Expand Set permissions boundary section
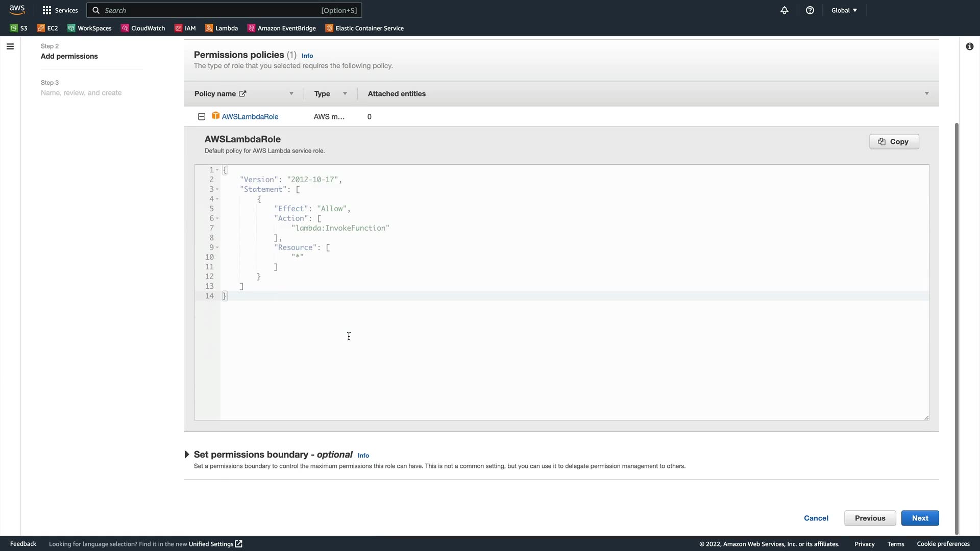 [x=187, y=455]
